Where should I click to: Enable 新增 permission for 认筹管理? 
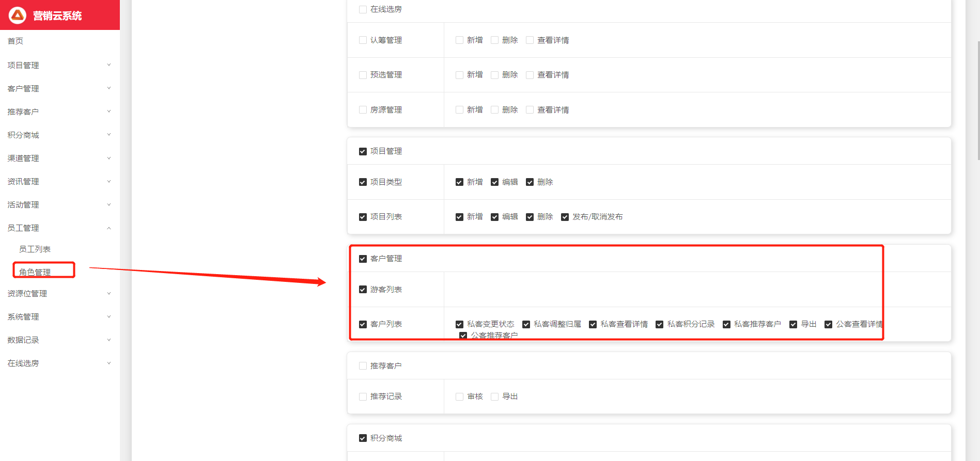pyautogui.click(x=459, y=40)
